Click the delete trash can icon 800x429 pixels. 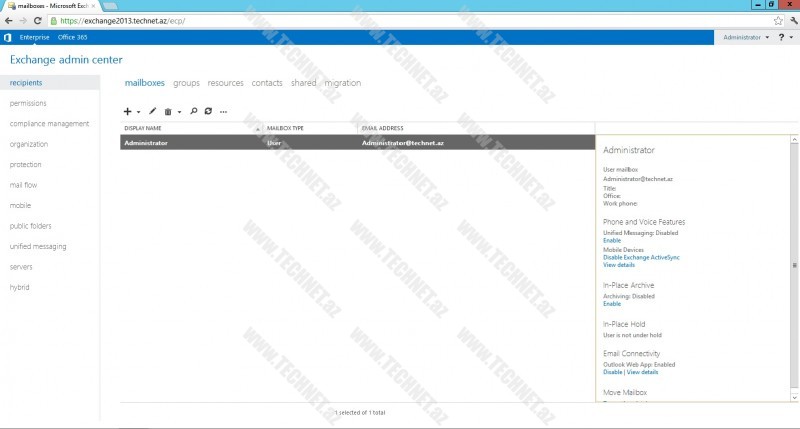click(168, 111)
